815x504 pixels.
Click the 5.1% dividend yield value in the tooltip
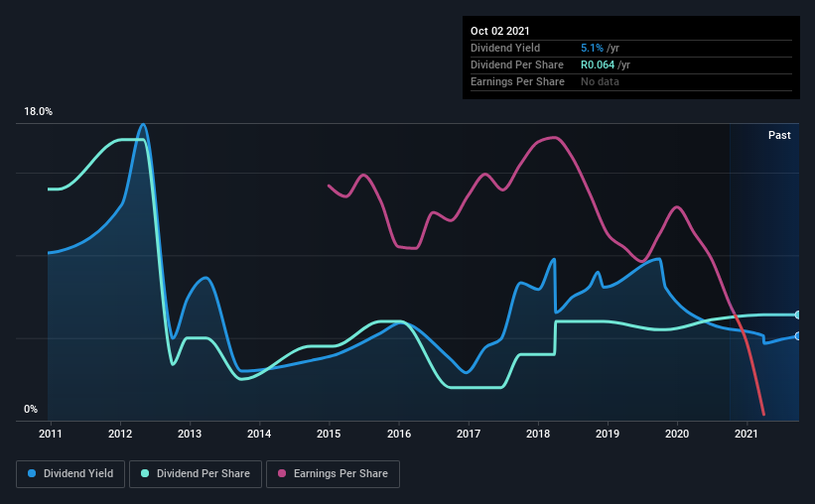click(x=592, y=48)
